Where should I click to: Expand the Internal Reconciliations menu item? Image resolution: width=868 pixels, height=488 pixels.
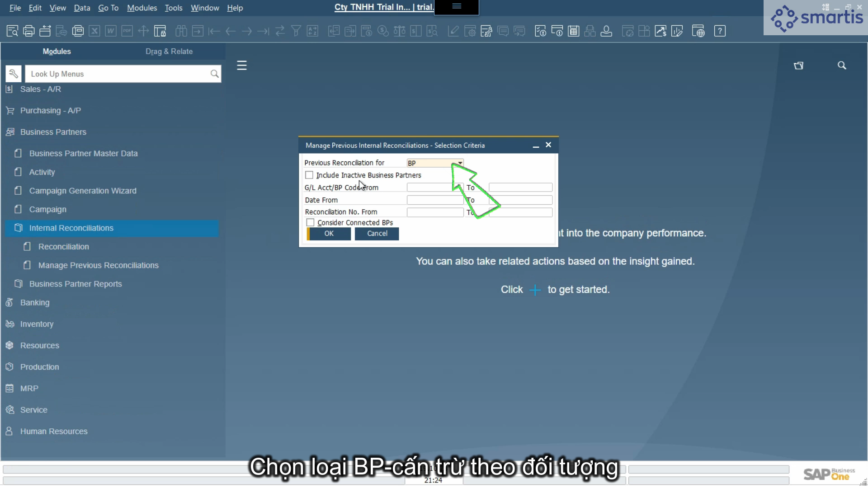(x=71, y=228)
